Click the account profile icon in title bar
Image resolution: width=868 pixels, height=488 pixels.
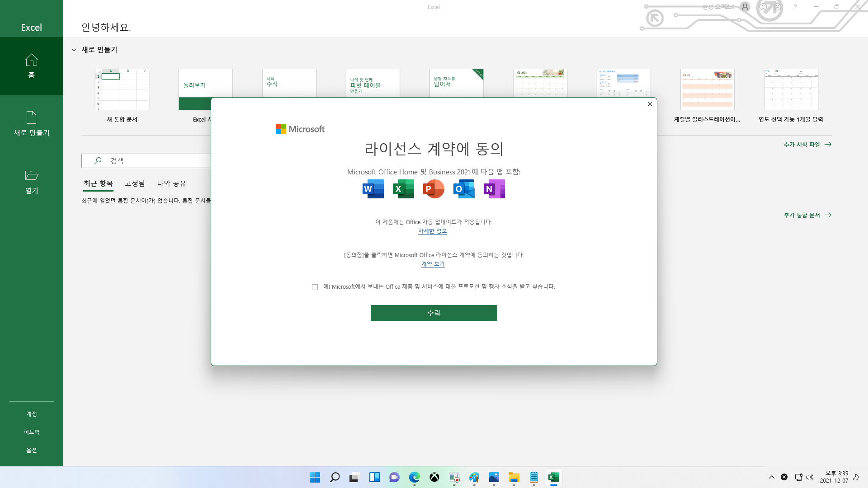click(x=745, y=7)
